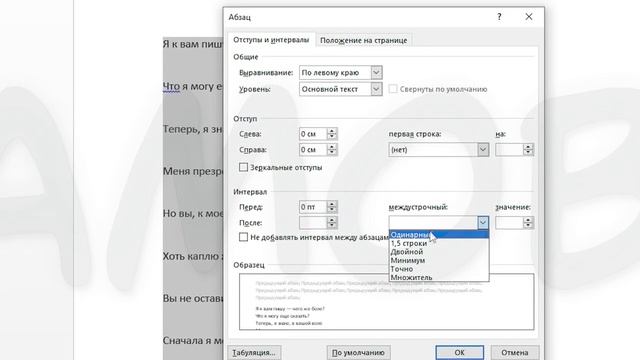Cancel with the Отмена button
Screen dimensions: 640x360
515,353
